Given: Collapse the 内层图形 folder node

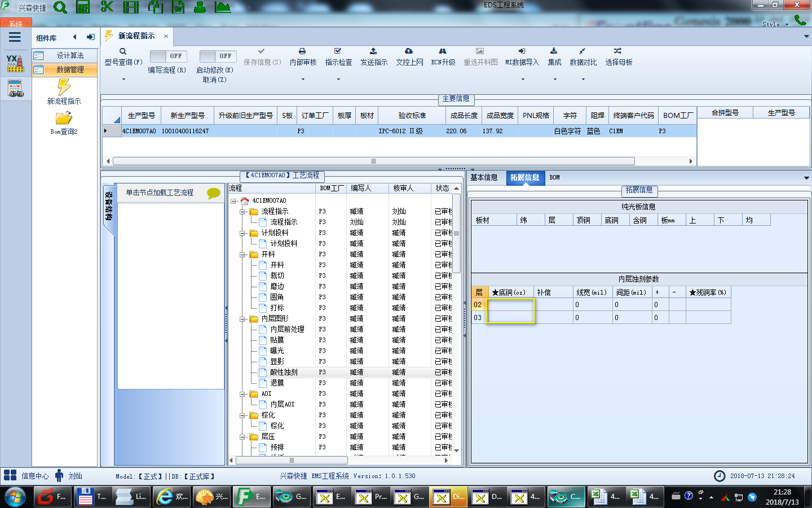Looking at the screenshot, I should point(242,318).
